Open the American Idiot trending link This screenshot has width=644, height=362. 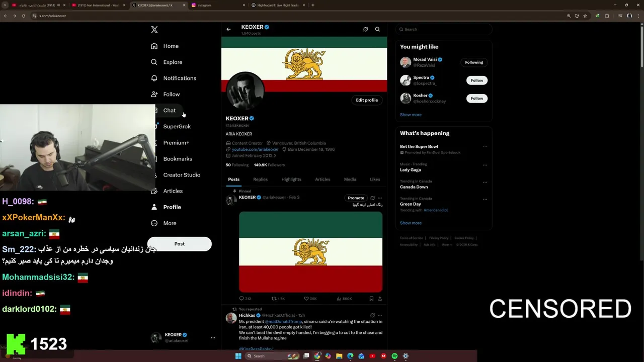pyautogui.click(x=435, y=210)
